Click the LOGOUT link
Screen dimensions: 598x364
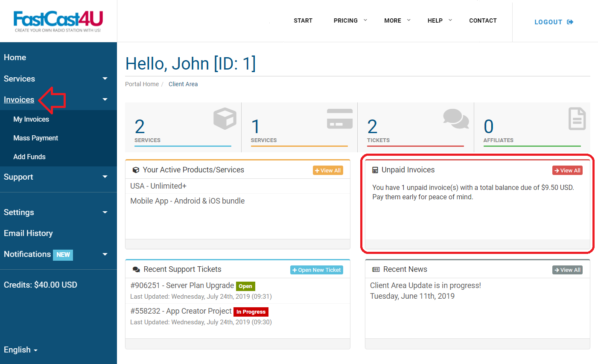tap(554, 22)
